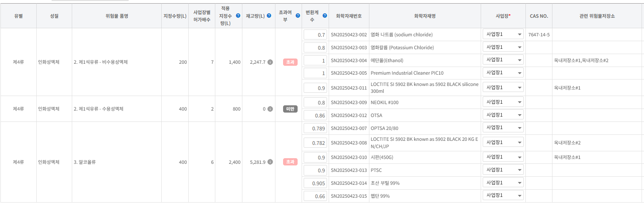Click conversion factor field showing 0.86

(x=315, y=115)
